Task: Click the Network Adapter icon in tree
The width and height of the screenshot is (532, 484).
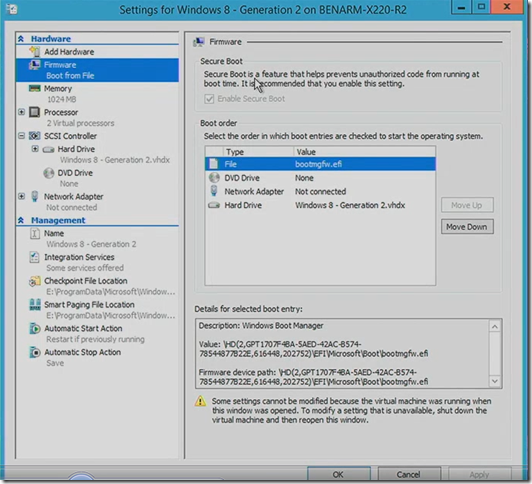Action: pyautogui.click(x=35, y=196)
